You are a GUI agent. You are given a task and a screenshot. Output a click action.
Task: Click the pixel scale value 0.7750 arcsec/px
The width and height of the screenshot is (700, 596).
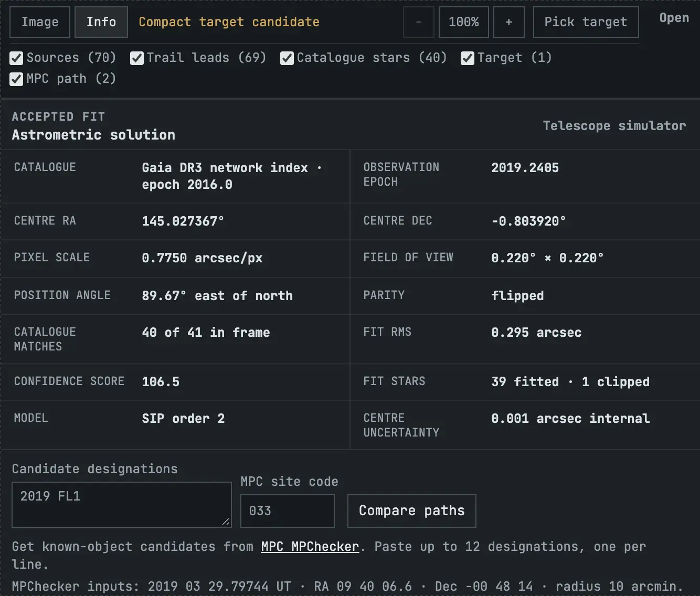203,258
